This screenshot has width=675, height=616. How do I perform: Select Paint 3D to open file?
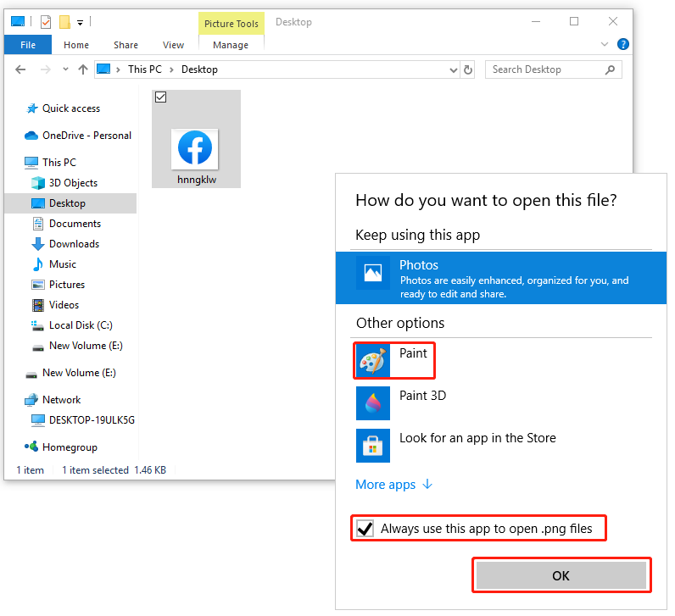pyautogui.click(x=423, y=396)
